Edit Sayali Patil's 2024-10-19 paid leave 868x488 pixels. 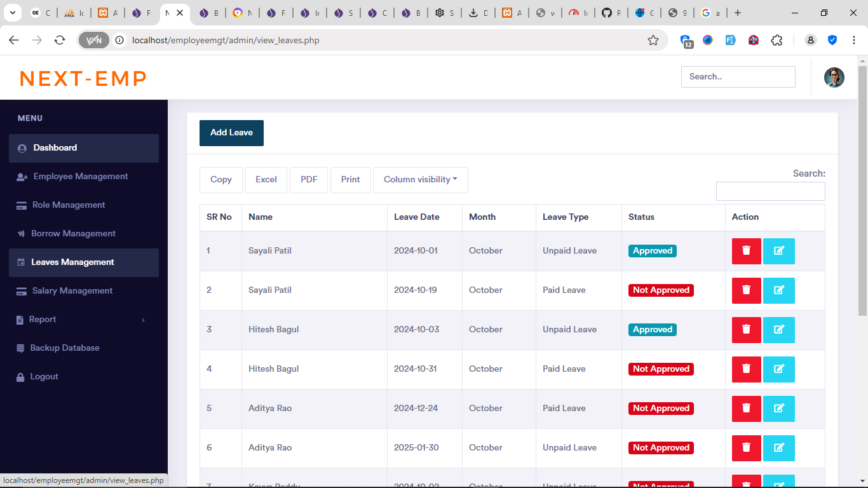(778, 290)
